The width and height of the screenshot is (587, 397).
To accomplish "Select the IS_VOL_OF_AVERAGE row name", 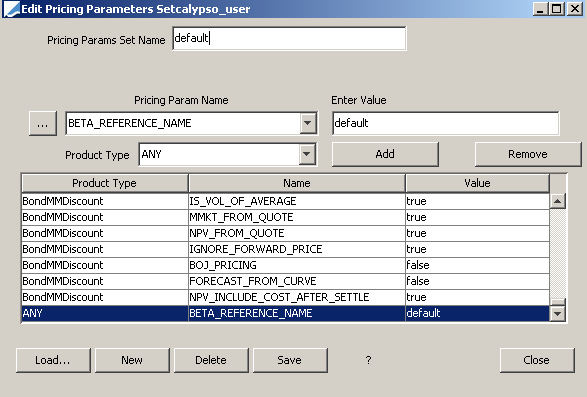I will tap(296, 201).
